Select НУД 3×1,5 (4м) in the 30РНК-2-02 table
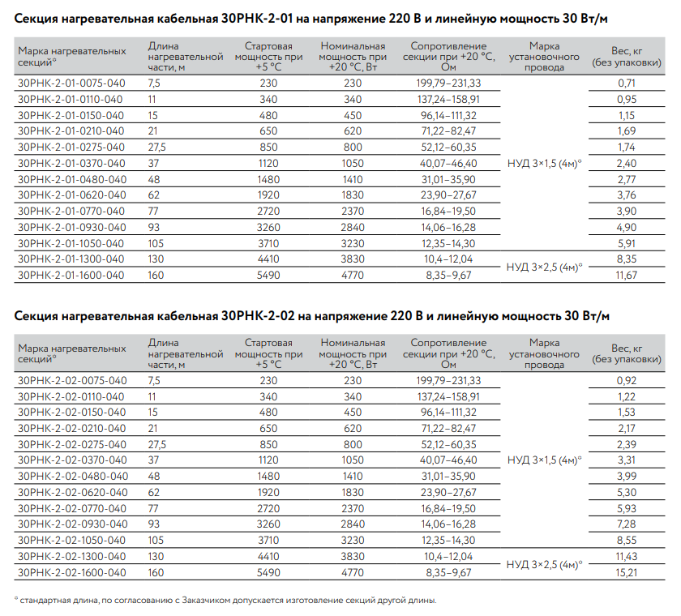The width and height of the screenshot is (681, 616). 545,460
